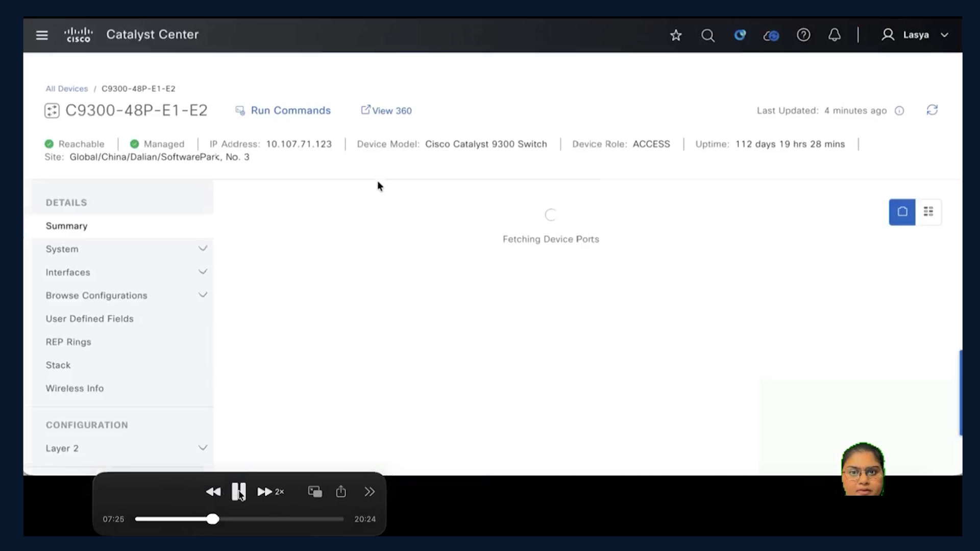Expand the Layer 2 section chevron
The image size is (980, 551).
pyautogui.click(x=203, y=448)
